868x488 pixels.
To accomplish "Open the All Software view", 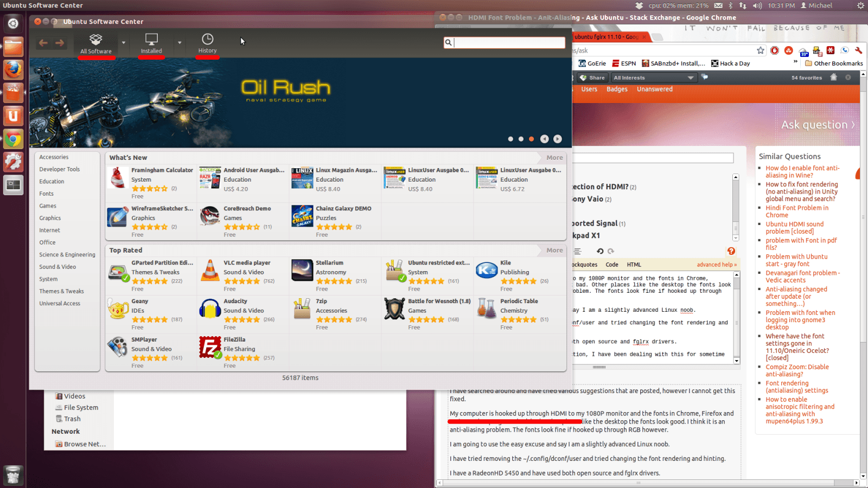I will (95, 43).
